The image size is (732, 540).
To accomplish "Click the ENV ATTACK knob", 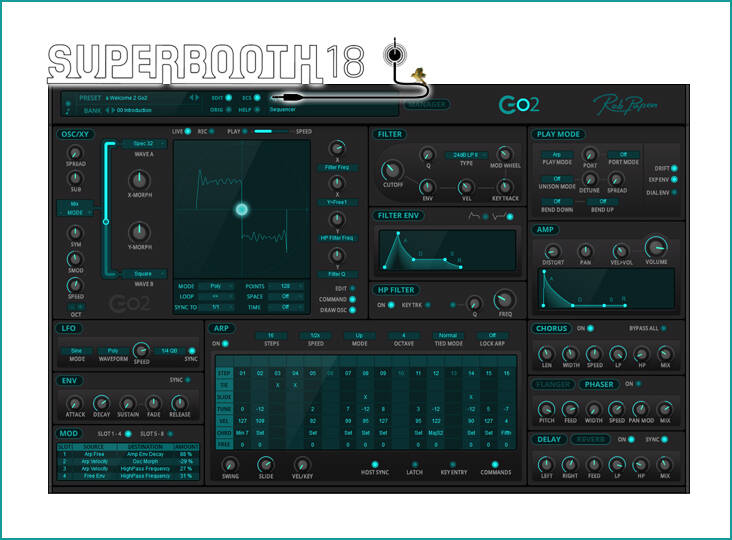I will tap(75, 403).
